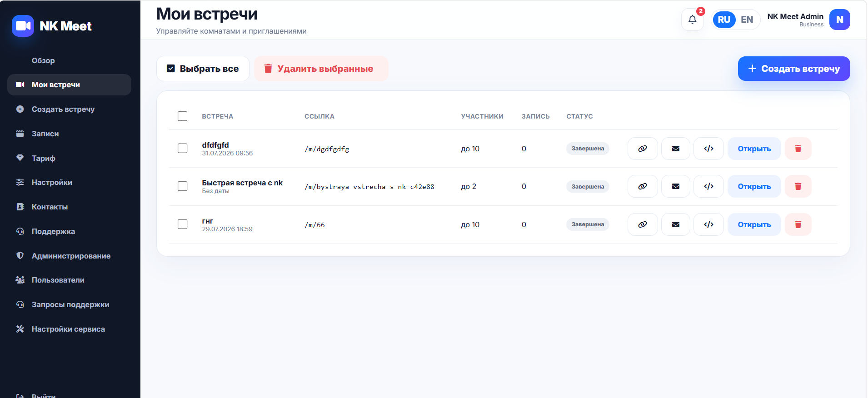The height and width of the screenshot is (398, 868).
Task: Trash icon for Быстрая встреча с nk
Action: tap(798, 186)
